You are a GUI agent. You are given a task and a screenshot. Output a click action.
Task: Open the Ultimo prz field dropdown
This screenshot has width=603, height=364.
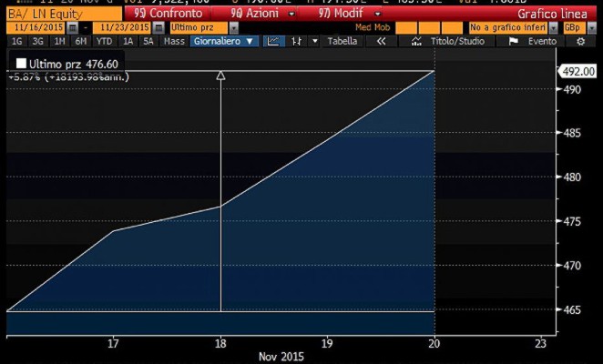[x=233, y=28]
